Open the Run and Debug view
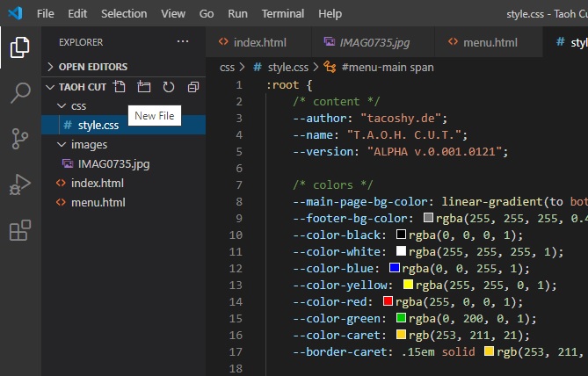588x376 pixels. point(19,184)
